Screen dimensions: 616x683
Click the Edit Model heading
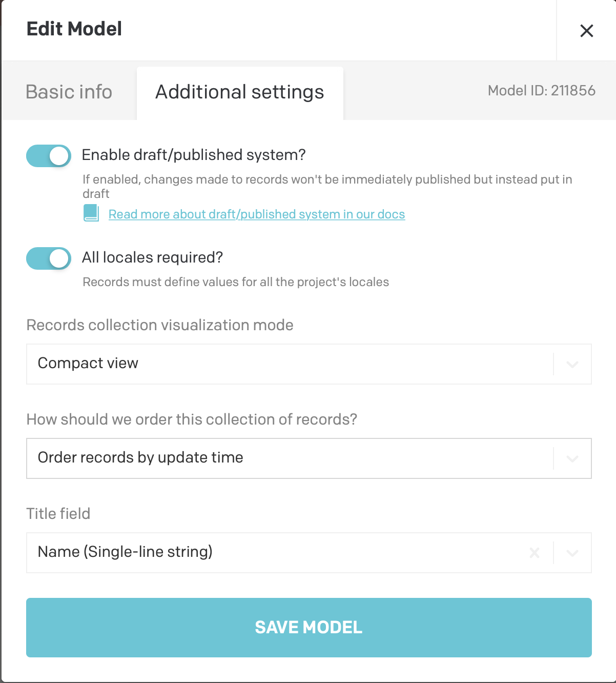[x=74, y=29]
